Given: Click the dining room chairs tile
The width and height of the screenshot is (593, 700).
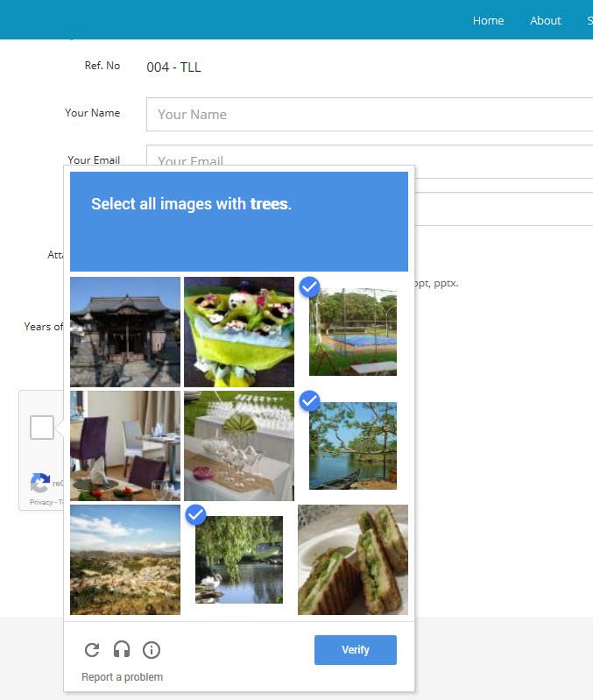Looking at the screenshot, I should coord(125,445).
